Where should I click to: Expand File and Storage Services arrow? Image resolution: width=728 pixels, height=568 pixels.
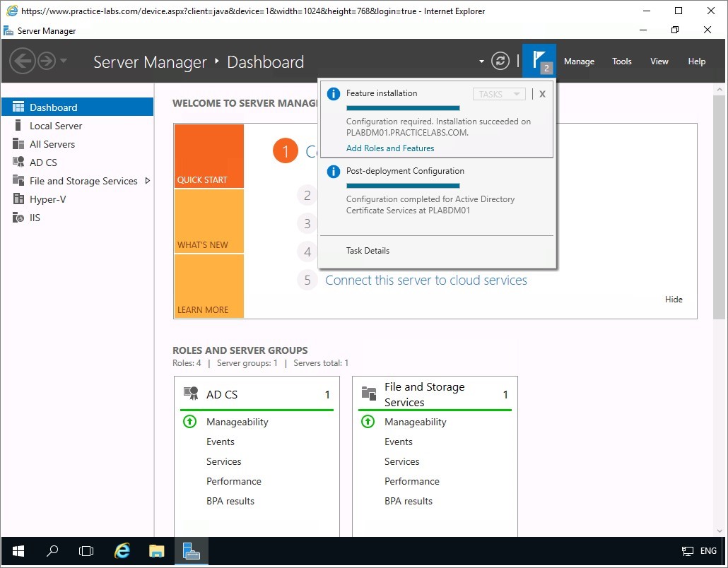[148, 181]
